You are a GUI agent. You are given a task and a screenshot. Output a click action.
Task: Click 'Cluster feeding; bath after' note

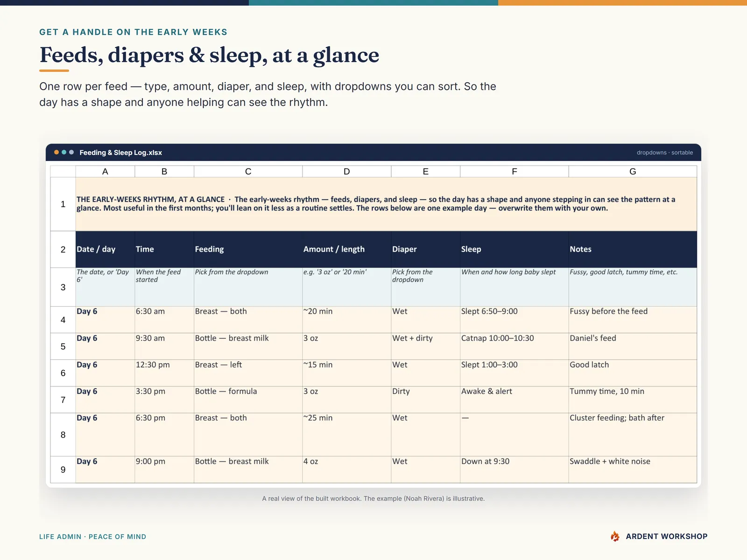[633, 434]
